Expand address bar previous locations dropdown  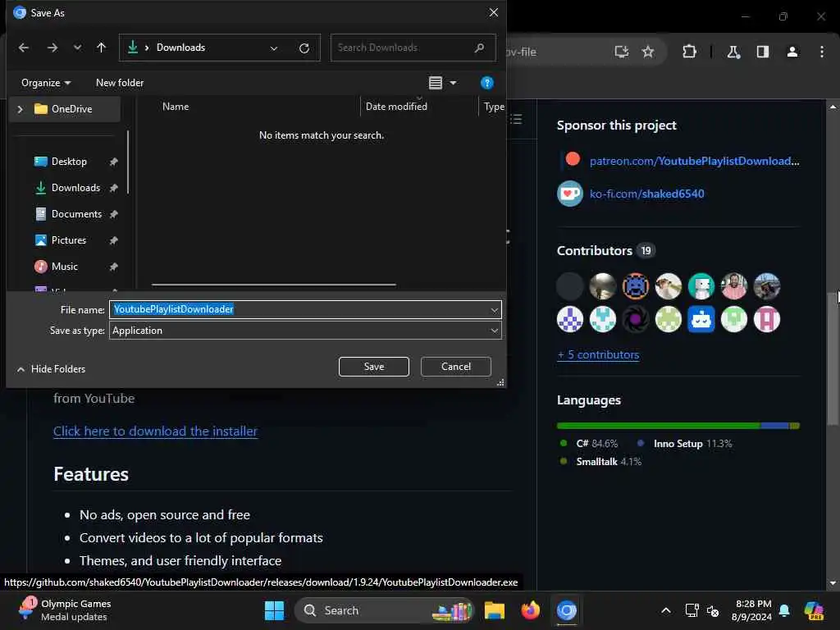coord(274,48)
